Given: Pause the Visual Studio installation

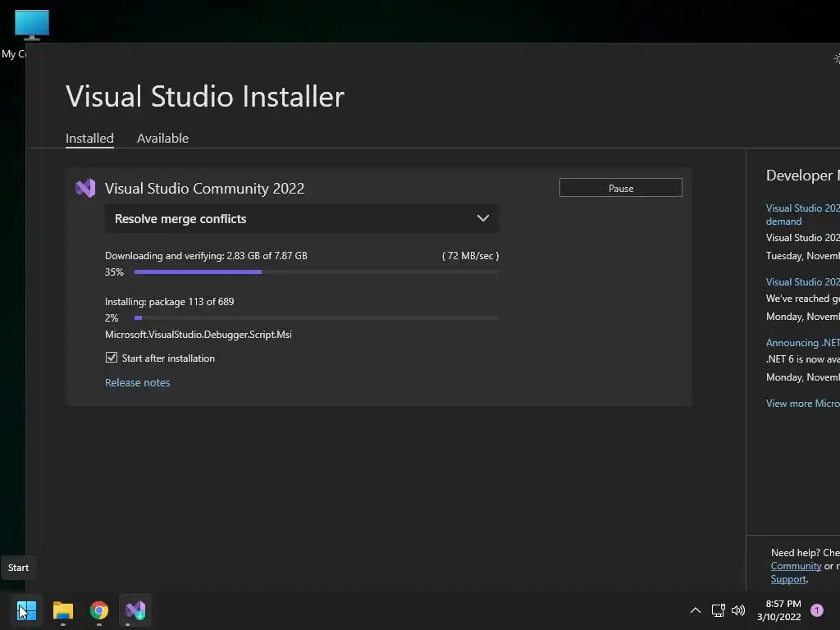Looking at the screenshot, I should point(620,188).
